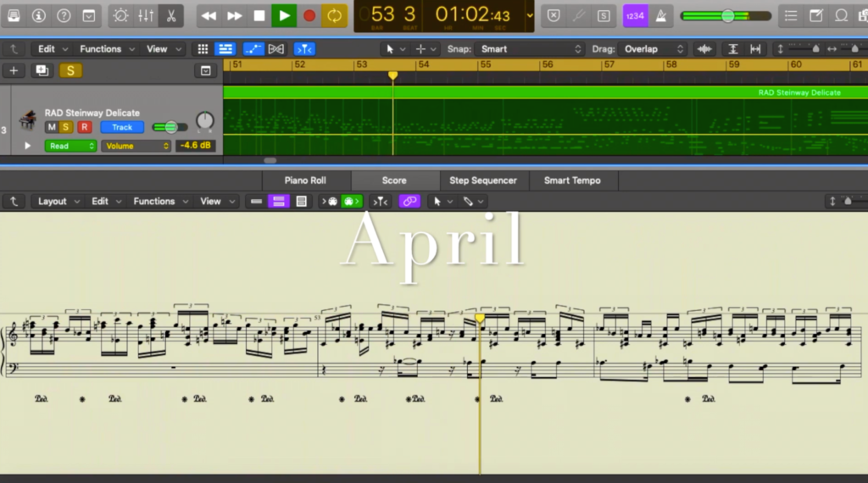The width and height of the screenshot is (868, 483).
Task: Toggle the track list view button
Action: [225, 49]
